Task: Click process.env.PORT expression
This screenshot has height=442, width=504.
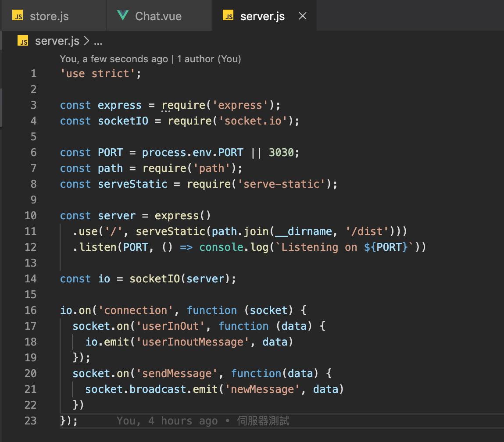Action: coord(193,152)
